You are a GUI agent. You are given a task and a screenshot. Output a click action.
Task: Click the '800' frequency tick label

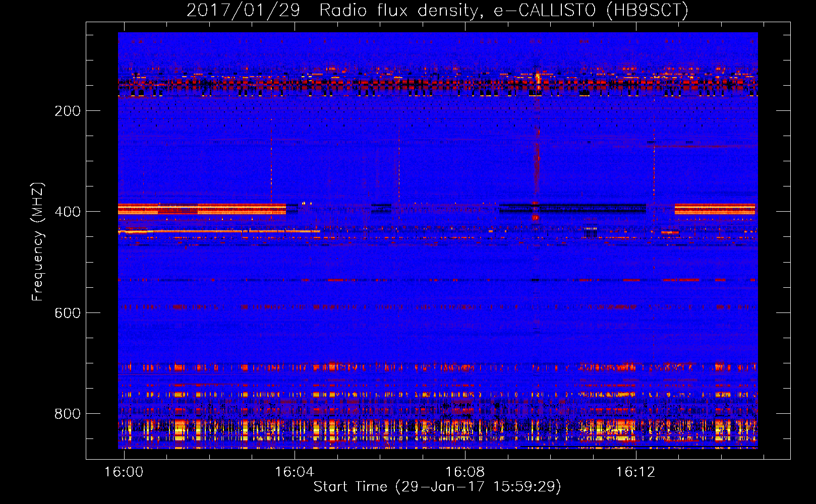point(68,414)
